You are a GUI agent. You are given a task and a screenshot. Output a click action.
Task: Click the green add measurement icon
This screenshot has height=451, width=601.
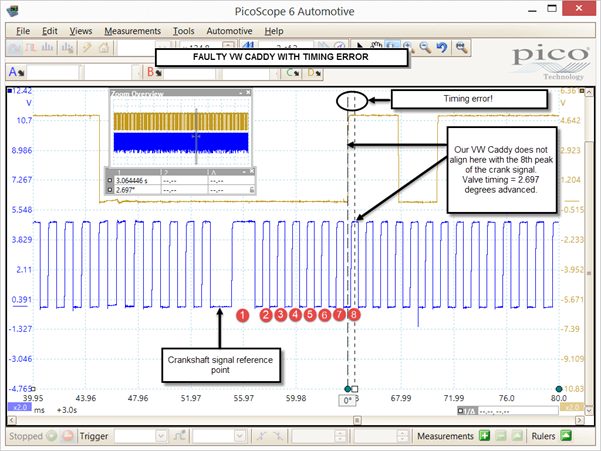pos(484,436)
